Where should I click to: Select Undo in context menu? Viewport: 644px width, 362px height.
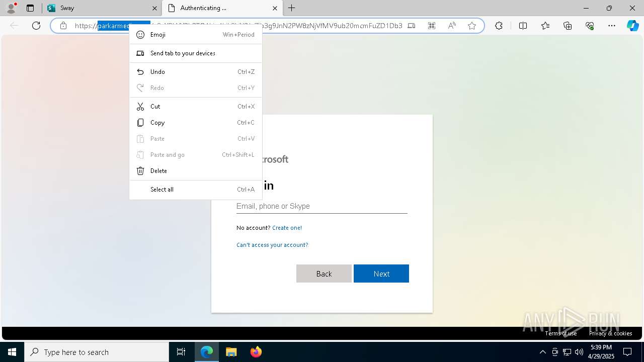coord(196,72)
